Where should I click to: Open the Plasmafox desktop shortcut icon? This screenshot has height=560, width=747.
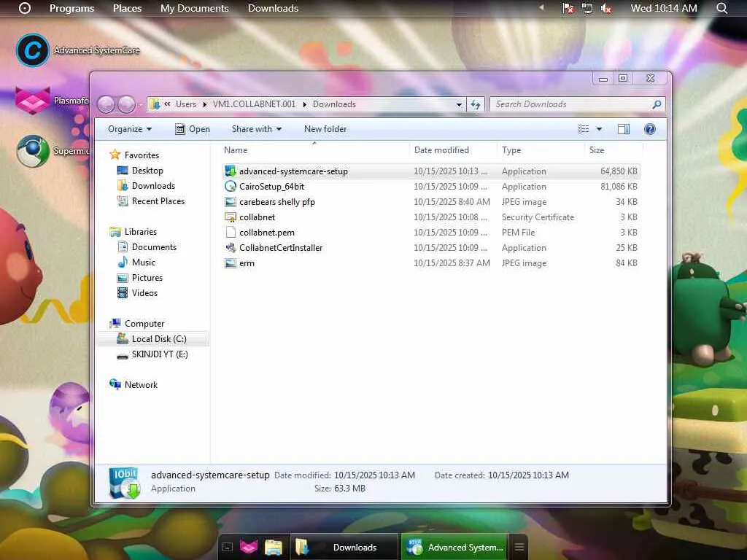(x=32, y=101)
